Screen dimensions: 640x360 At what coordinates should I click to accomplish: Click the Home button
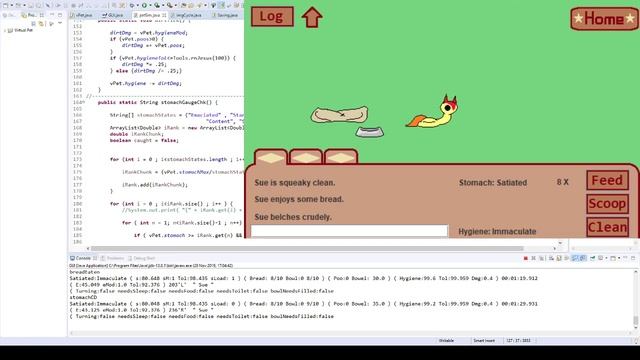coord(604,18)
